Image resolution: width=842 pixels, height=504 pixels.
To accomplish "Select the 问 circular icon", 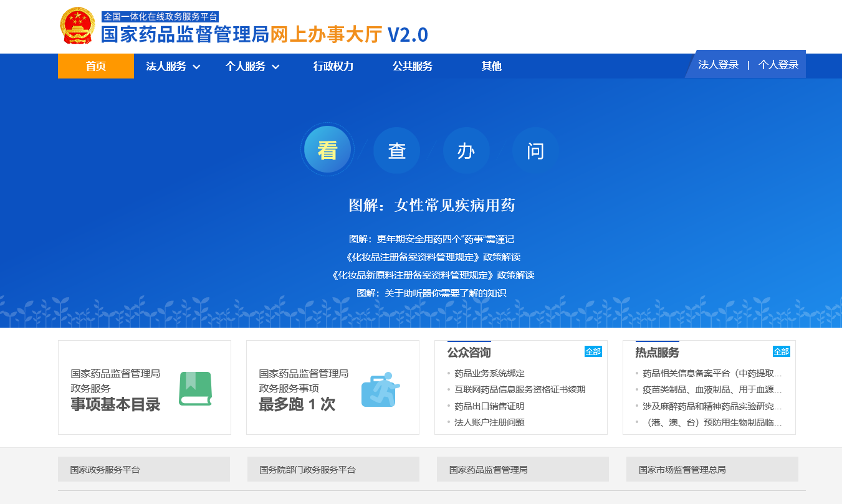I will coord(536,150).
